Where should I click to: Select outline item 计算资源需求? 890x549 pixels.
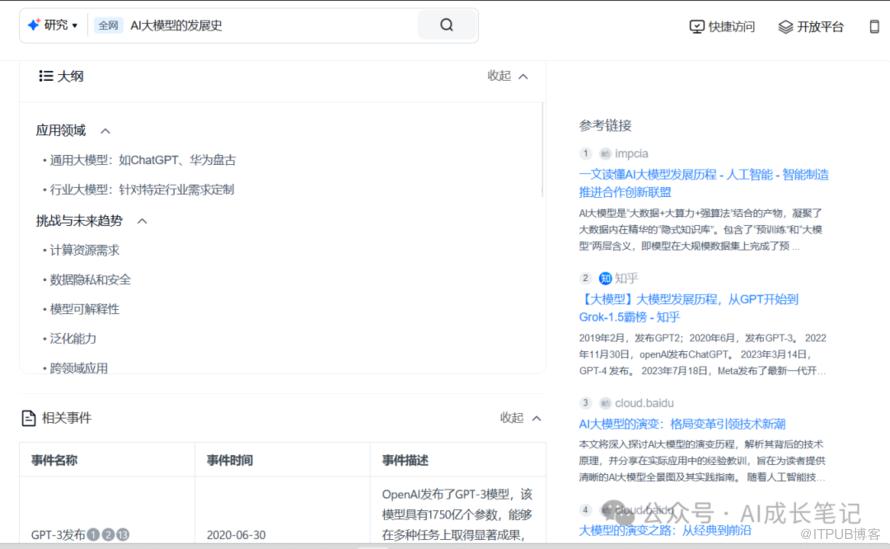[85, 250]
